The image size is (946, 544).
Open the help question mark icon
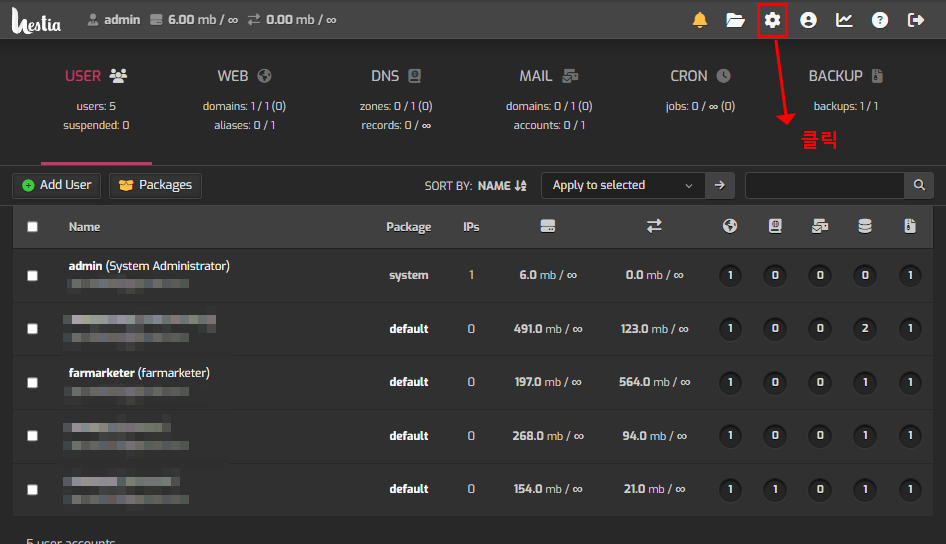880,20
